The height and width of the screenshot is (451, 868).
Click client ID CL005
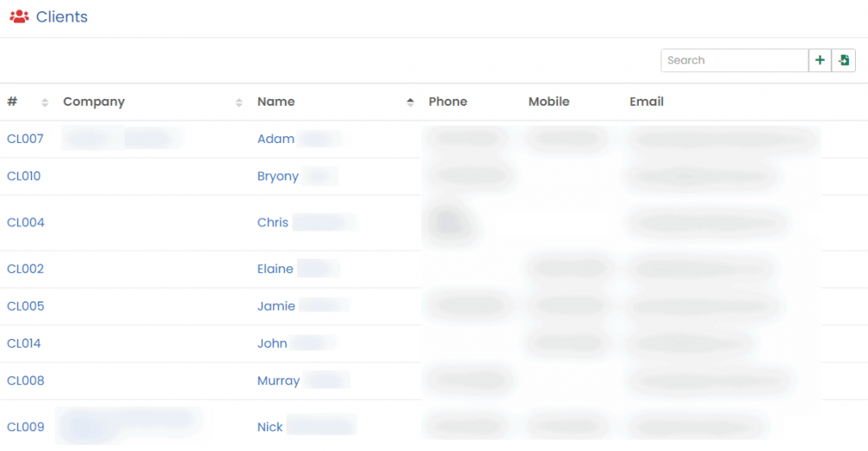[25, 306]
